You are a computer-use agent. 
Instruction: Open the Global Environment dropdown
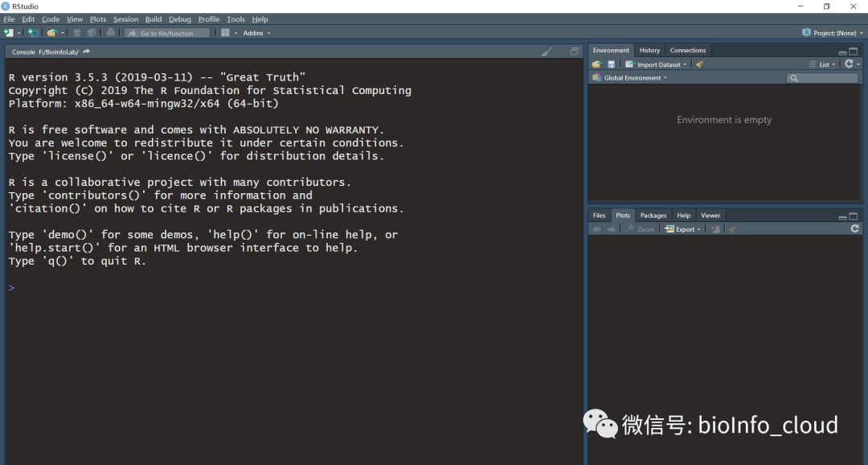pyautogui.click(x=630, y=78)
